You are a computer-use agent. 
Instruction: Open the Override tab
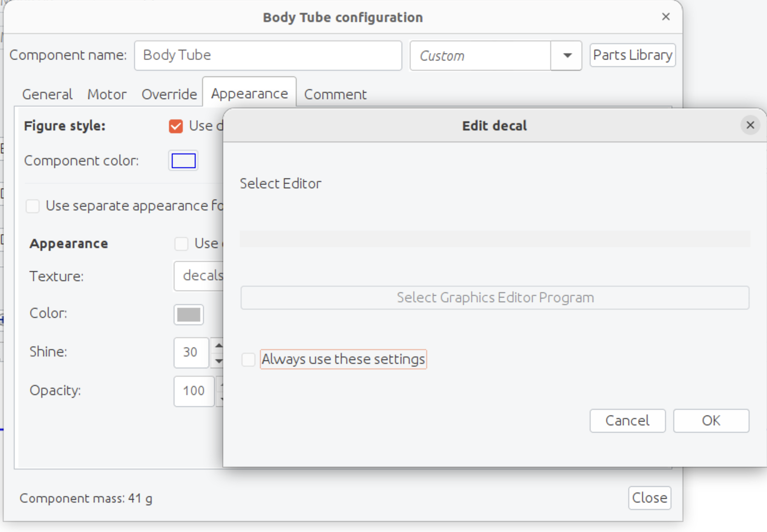(169, 94)
